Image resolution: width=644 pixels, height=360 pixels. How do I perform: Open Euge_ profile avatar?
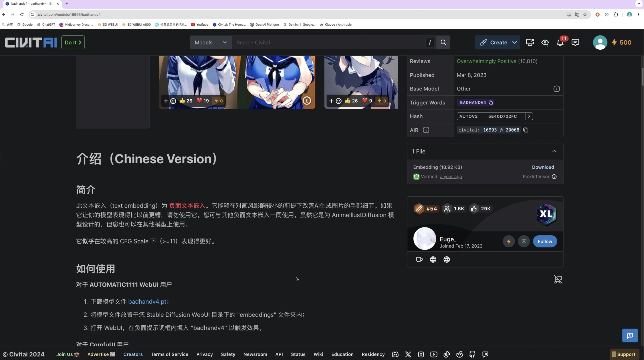click(424, 238)
